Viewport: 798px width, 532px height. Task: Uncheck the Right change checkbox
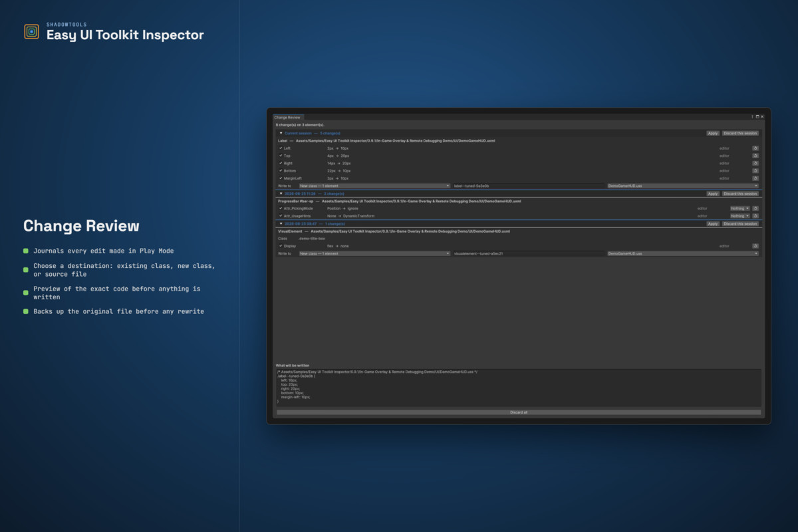281,163
